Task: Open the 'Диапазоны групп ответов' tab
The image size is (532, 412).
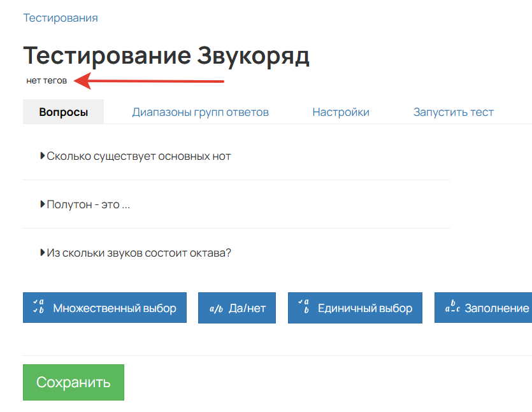Action: (200, 111)
